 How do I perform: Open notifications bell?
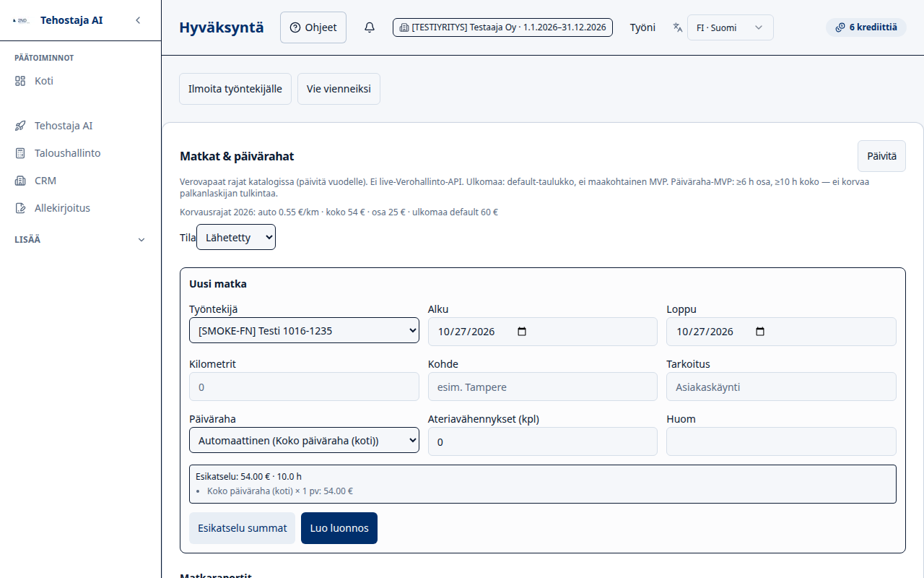370,27
